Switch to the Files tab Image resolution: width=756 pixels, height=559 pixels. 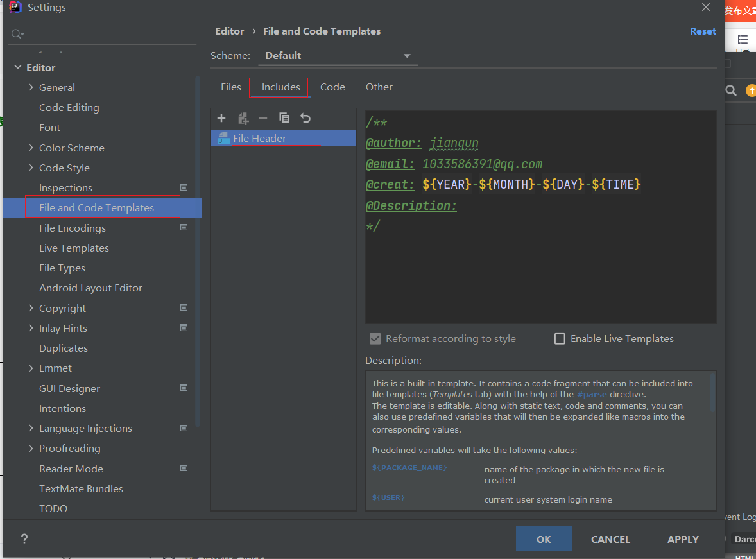pos(231,87)
